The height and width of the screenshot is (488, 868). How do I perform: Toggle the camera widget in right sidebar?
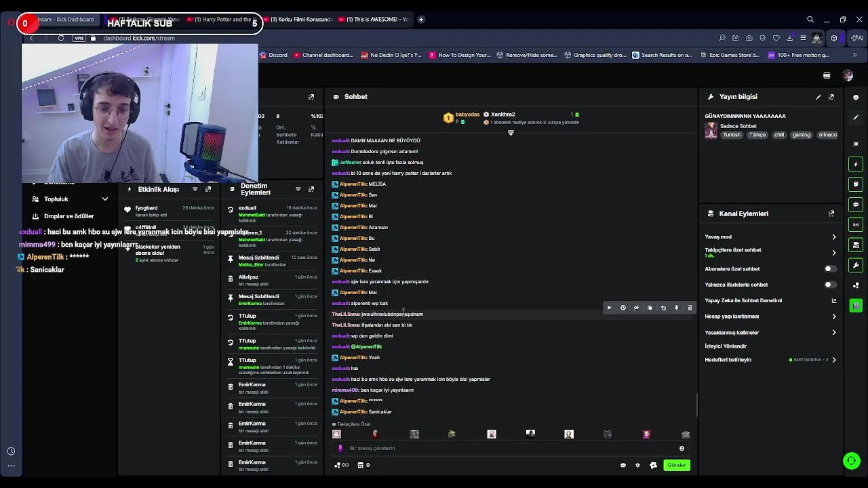(x=856, y=245)
